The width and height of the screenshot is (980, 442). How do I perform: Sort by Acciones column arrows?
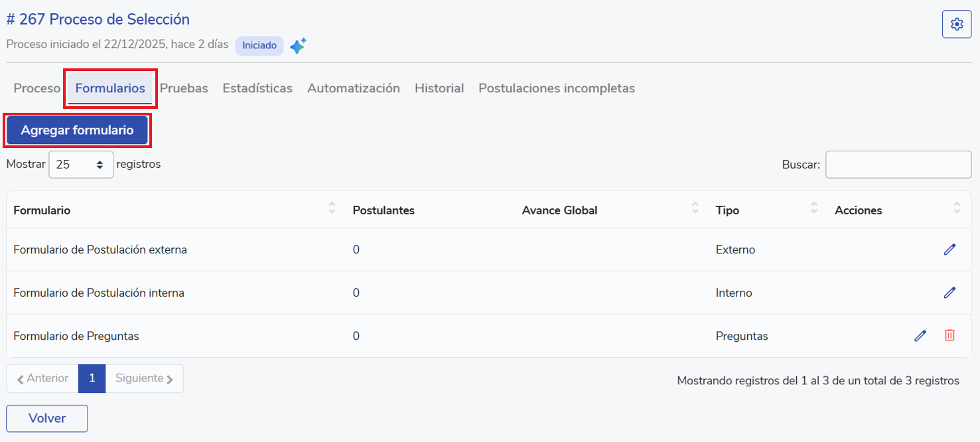tap(956, 208)
